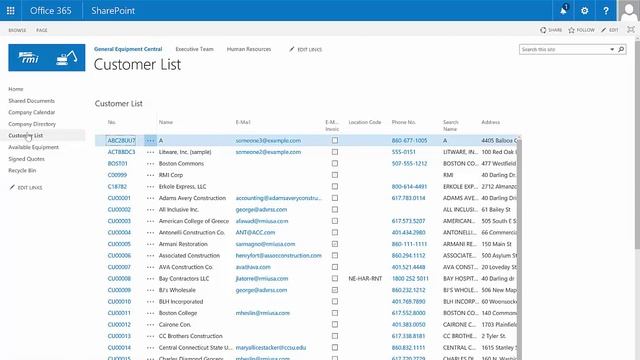Open General Equipment Central site link
Screen dimensions: 640x360
[x=128, y=49]
